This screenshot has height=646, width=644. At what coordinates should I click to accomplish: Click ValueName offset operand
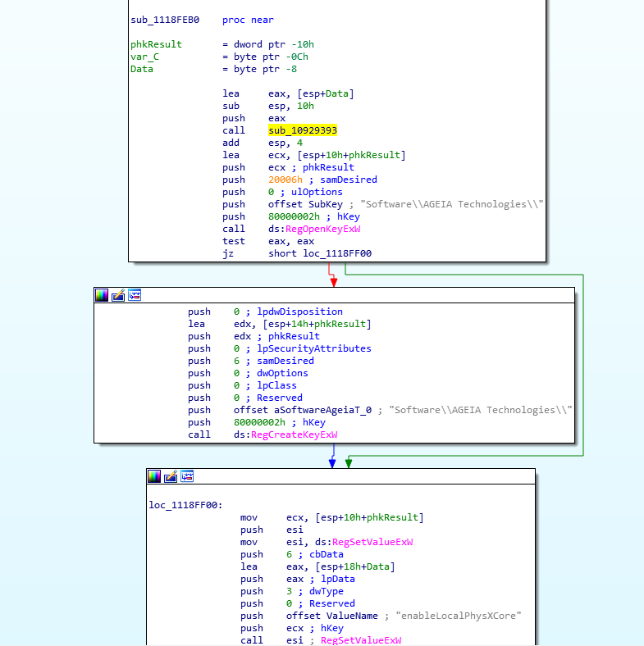pos(331,616)
